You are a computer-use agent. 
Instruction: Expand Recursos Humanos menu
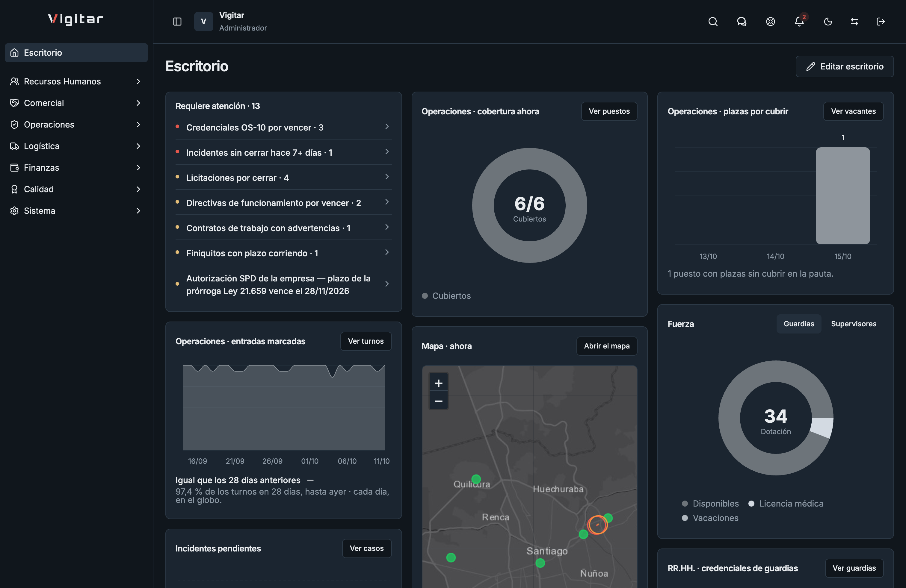76,81
